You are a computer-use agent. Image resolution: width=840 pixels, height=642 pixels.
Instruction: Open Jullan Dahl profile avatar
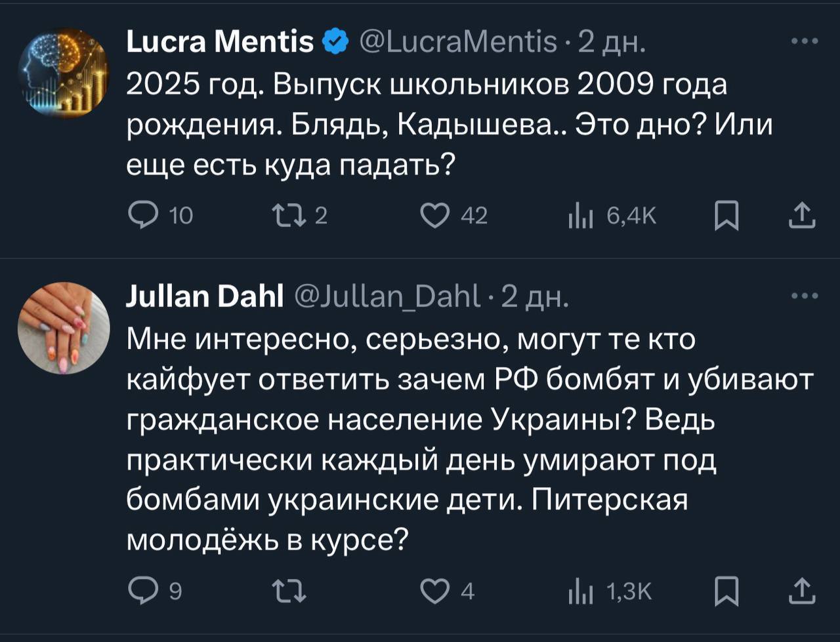point(64,328)
